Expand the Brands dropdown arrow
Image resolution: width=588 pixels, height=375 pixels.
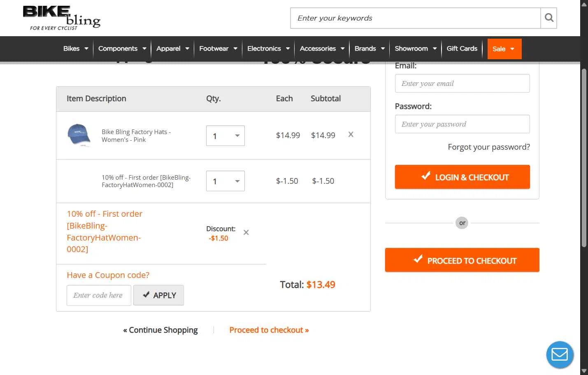pyautogui.click(x=383, y=49)
